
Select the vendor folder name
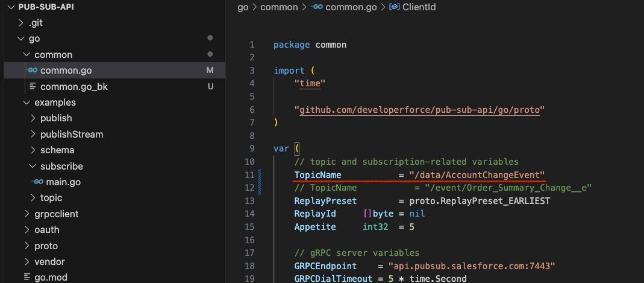pyautogui.click(x=49, y=262)
